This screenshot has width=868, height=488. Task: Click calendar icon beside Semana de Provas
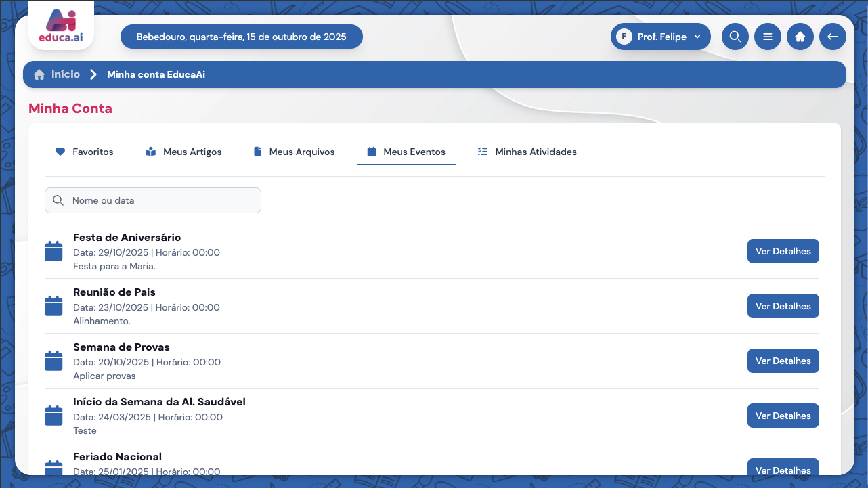coord(53,361)
